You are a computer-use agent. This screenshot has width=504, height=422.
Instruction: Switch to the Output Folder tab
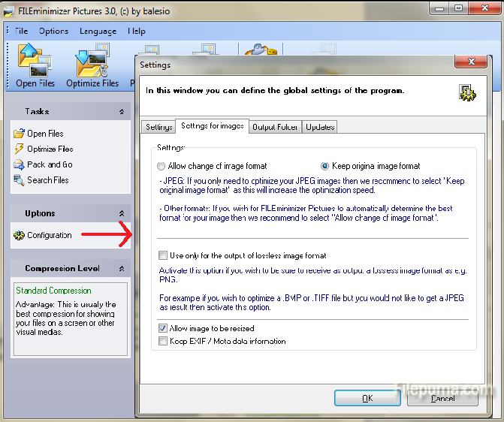276,127
